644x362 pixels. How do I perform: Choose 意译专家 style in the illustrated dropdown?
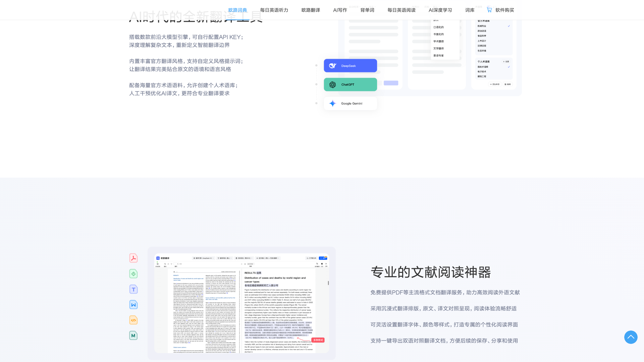coord(438,55)
